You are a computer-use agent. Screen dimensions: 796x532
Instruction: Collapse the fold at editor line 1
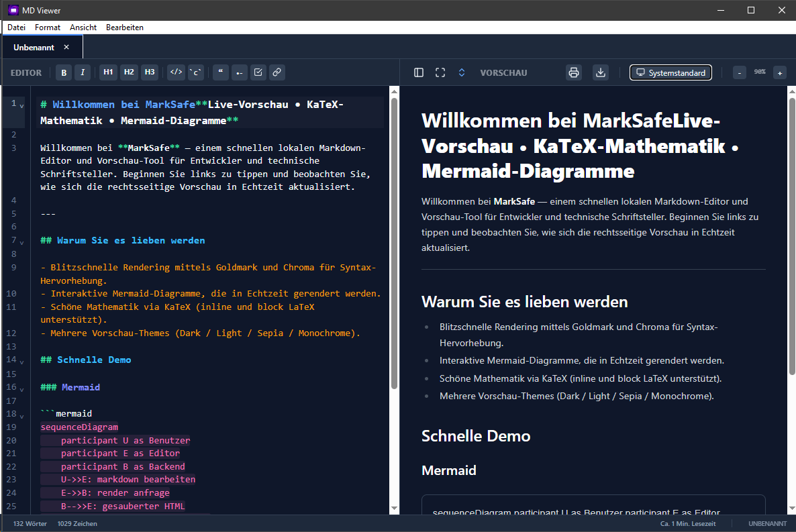(21, 106)
